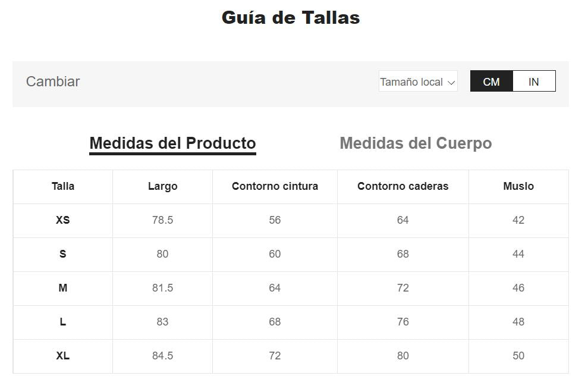The image size is (588, 382).
Task: Select the XL size row label
Action: (x=63, y=356)
